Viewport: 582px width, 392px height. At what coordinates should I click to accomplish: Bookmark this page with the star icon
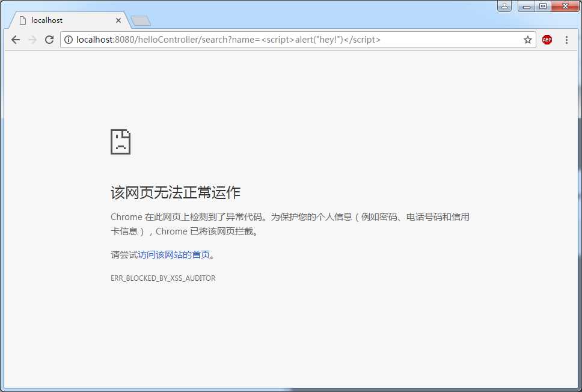pos(527,40)
